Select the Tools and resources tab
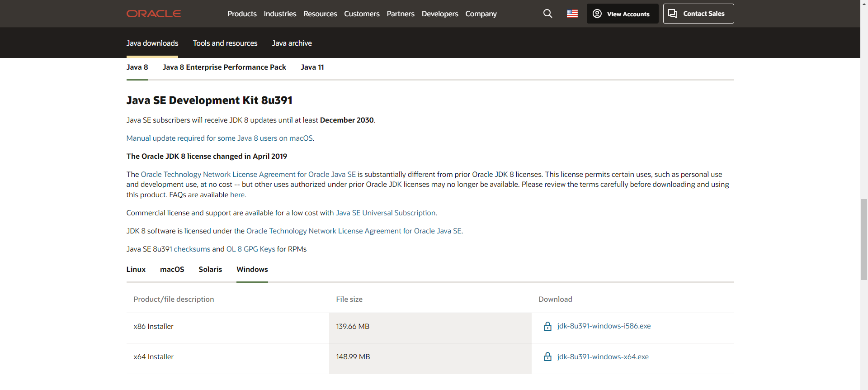 [x=225, y=43]
